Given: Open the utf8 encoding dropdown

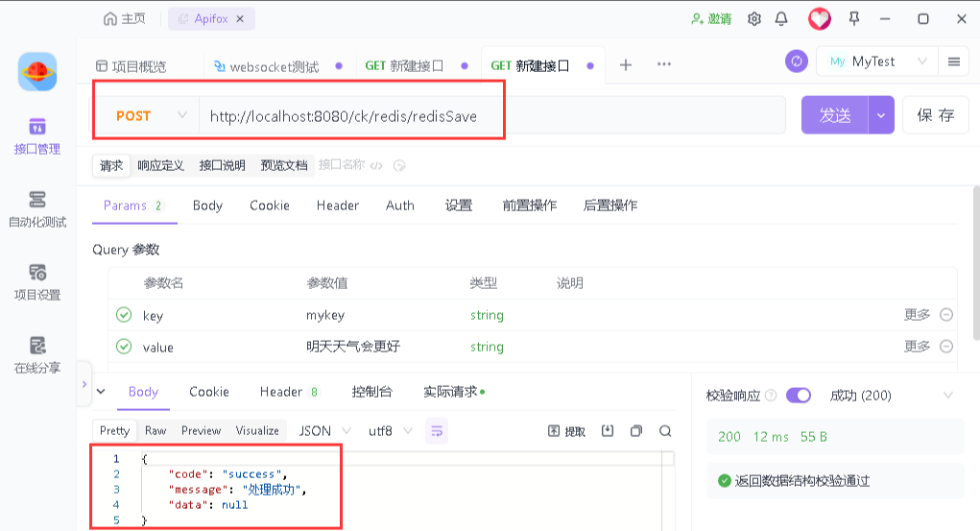Looking at the screenshot, I should (x=390, y=431).
